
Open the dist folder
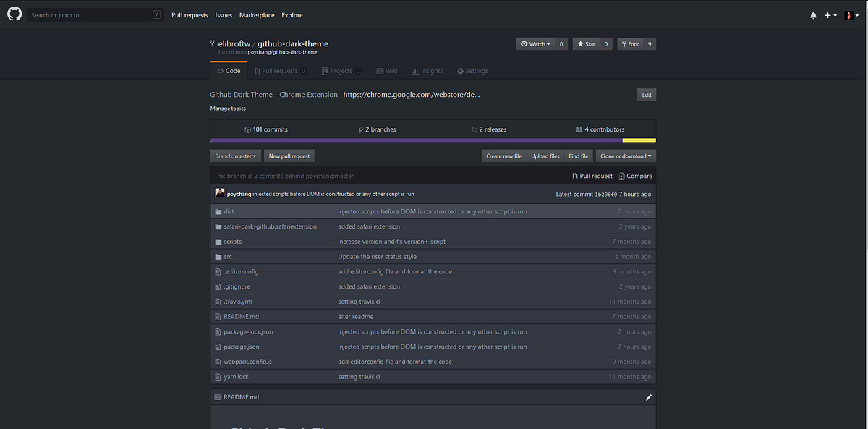pyautogui.click(x=229, y=211)
